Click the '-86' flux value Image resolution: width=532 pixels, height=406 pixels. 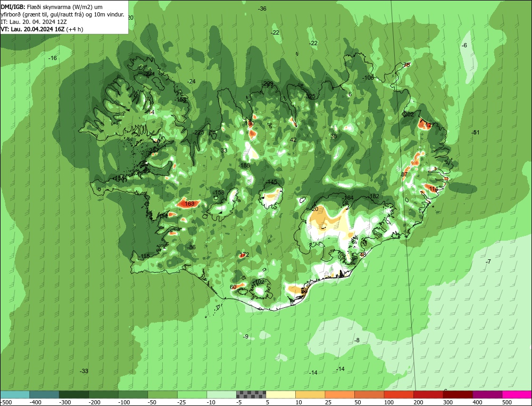192,248
